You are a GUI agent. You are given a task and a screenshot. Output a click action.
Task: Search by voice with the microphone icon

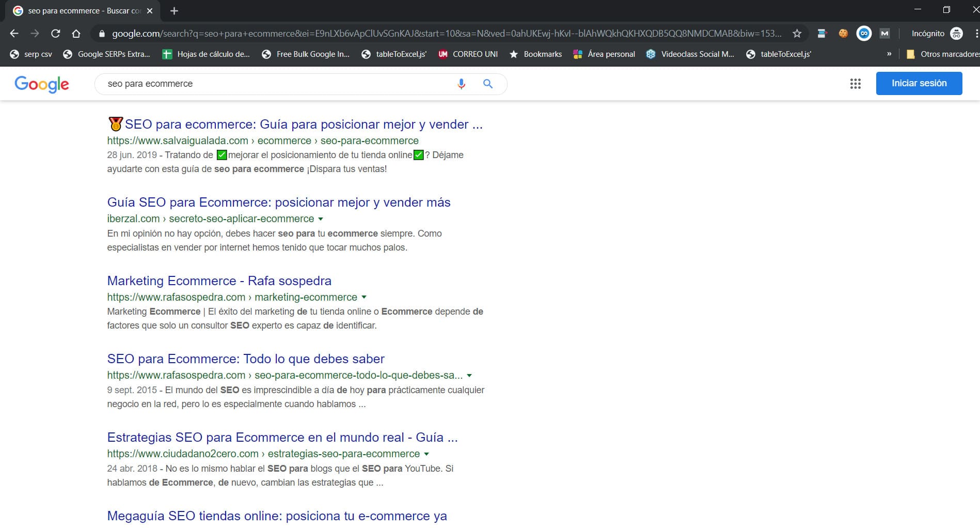pos(462,84)
